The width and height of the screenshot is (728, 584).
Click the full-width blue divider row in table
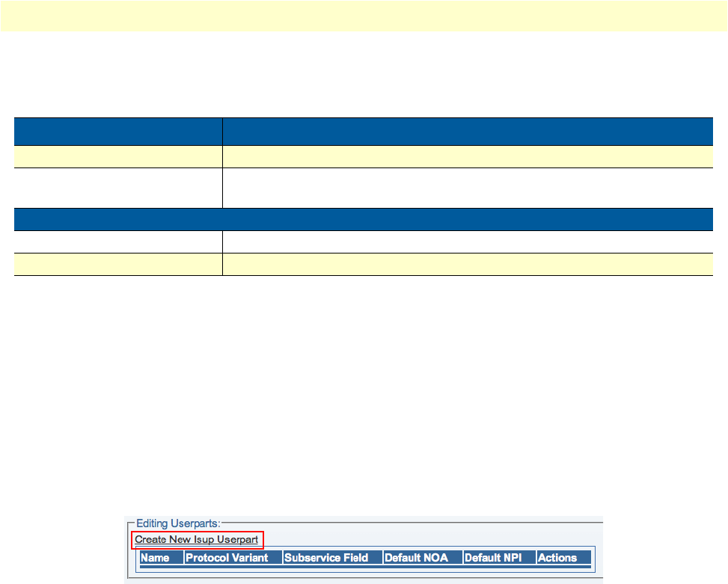point(364,219)
